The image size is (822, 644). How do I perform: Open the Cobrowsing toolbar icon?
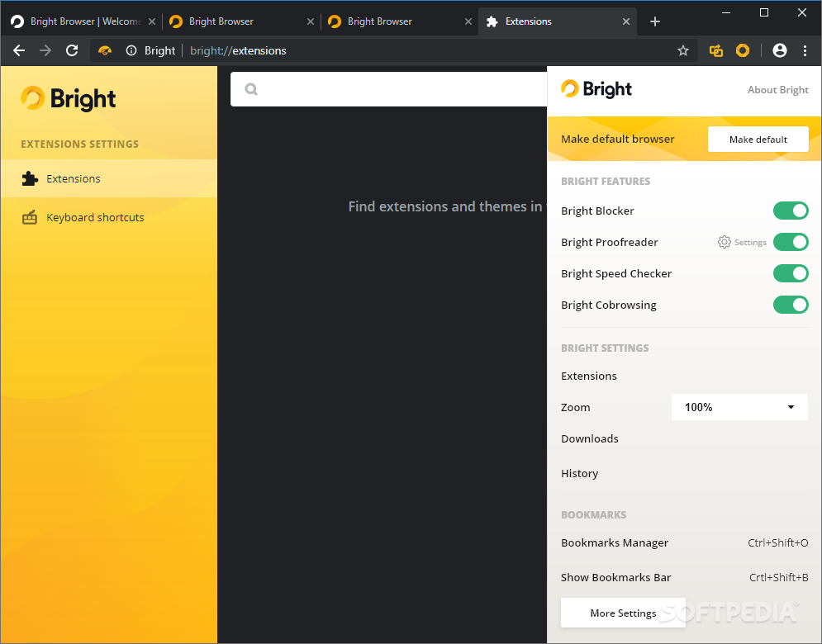[715, 50]
